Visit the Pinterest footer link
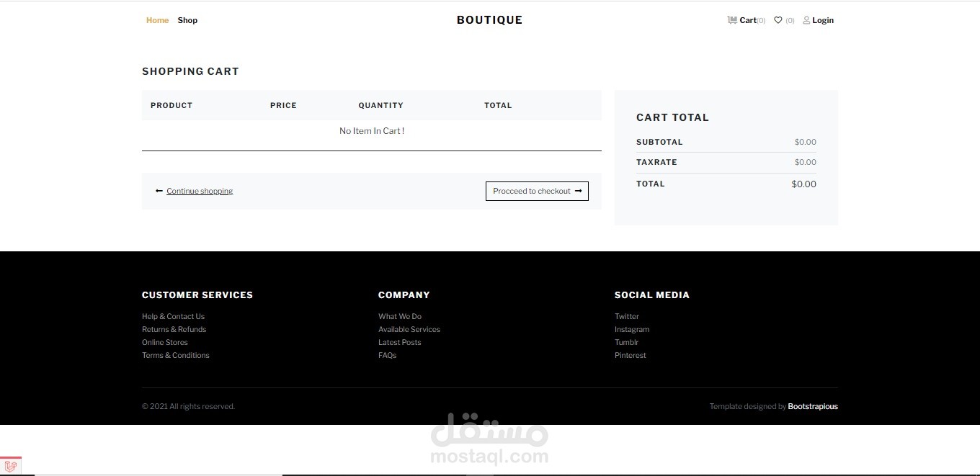 click(631, 355)
